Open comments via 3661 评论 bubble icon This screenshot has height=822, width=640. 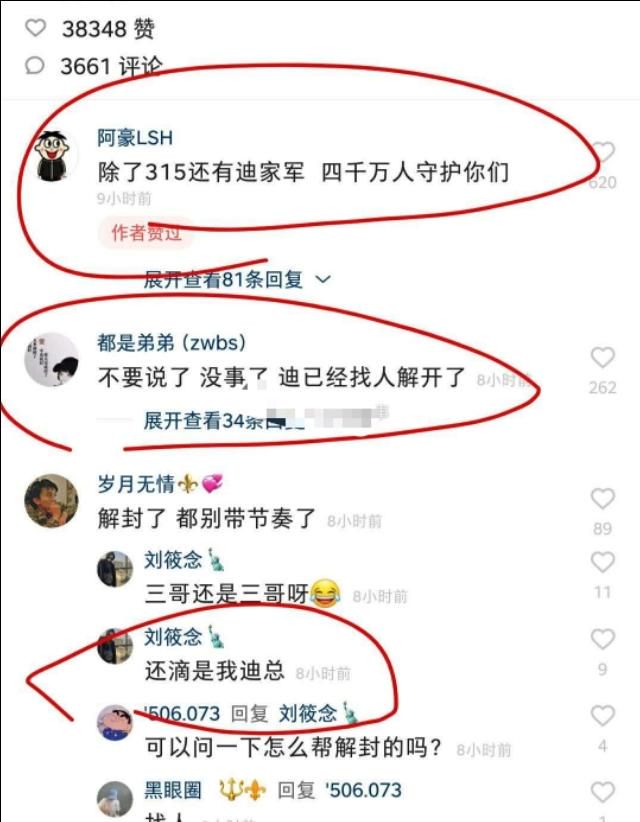(35, 66)
